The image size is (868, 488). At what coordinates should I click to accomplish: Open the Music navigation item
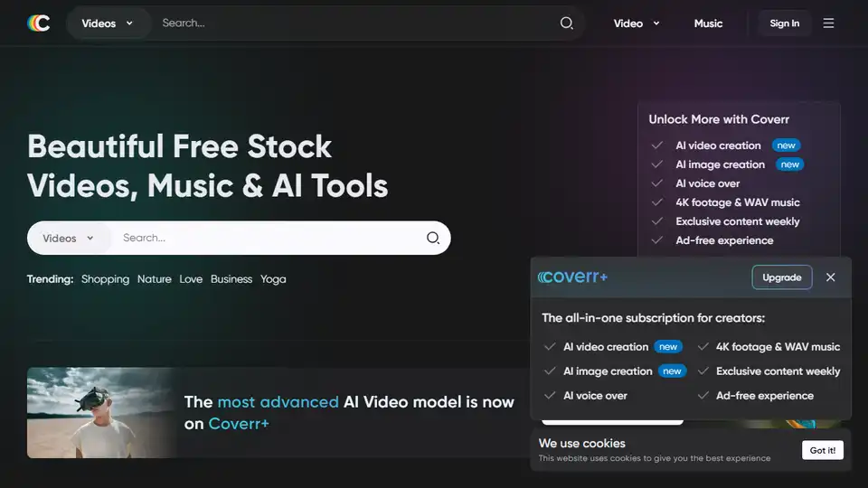click(708, 23)
